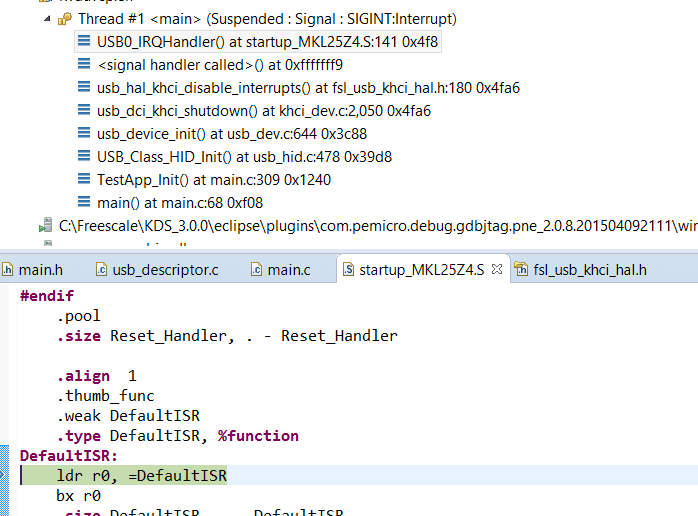The height and width of the screenshot is (516, 698).
Task: Switch to the usb_descriptor.c editor tab
Action: tap(165, 270)
